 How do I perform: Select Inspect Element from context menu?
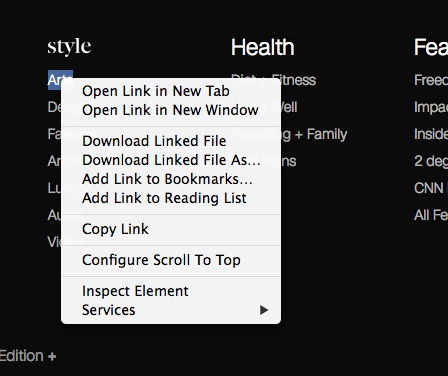point(171,291)
